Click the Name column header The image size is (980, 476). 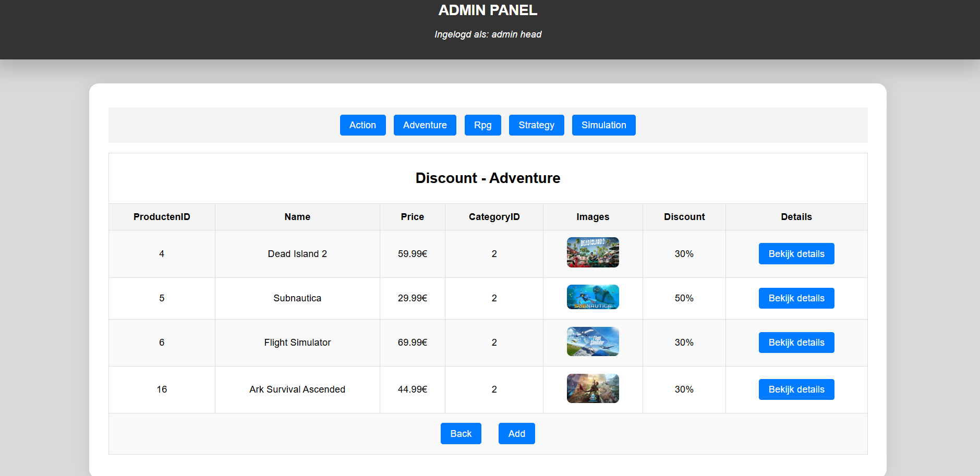(x=297, y=216)
